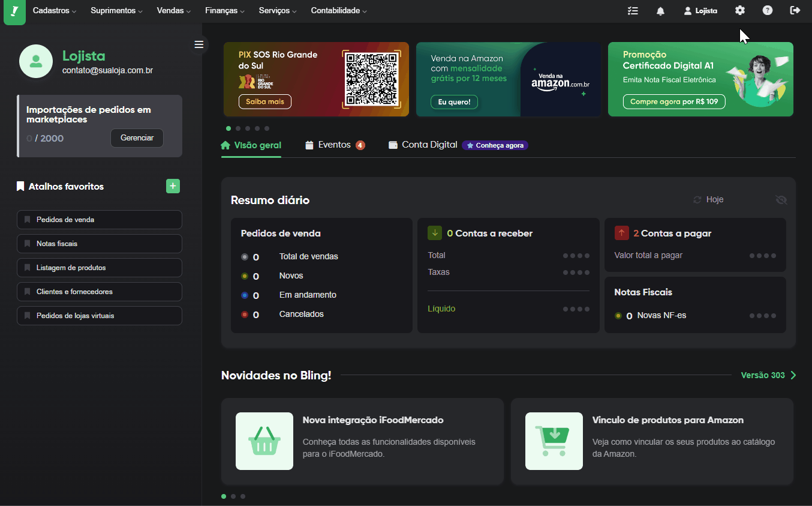
Task: Click the calendar icon of the Eventos tab
Action: click(309, 145)
